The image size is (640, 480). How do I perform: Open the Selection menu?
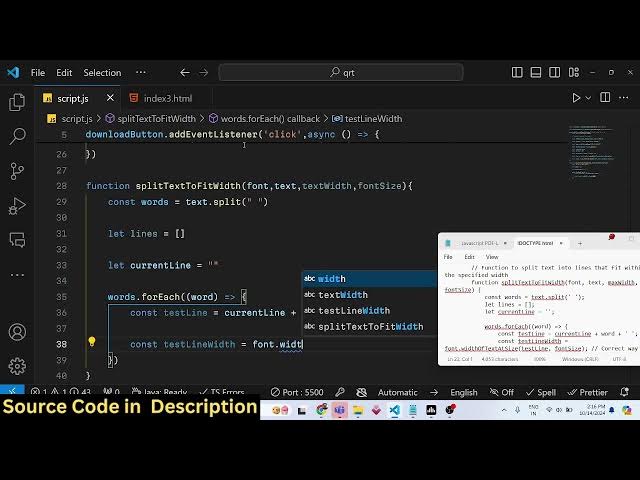pyautogui.click(x=102, y=72)
